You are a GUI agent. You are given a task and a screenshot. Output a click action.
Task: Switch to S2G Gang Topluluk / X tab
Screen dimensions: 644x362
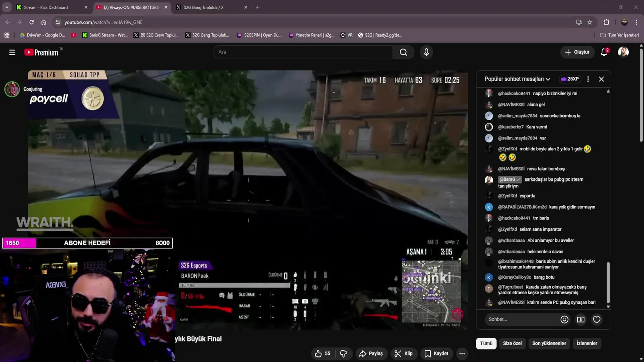pyautogui.click(x=211, y=7)
